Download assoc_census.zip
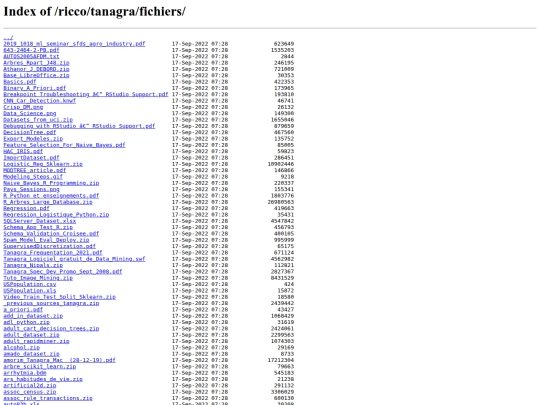The image size is (540, 405). [30, 392]
